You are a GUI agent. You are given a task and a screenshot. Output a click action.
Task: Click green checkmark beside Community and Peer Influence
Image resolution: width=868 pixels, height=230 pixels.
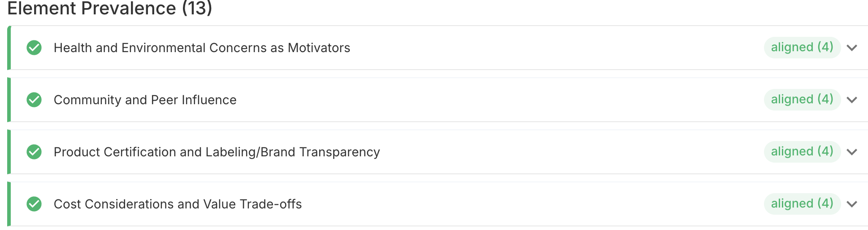pos(34,100)
